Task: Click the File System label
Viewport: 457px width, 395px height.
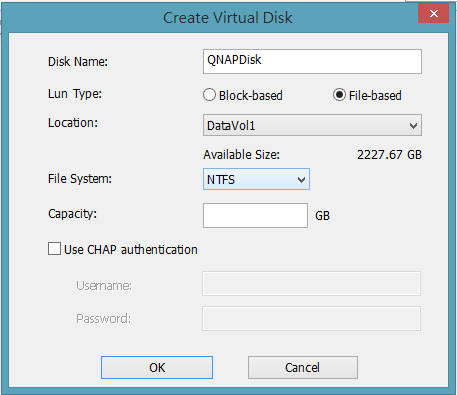Action: click(x=80, y=179)
